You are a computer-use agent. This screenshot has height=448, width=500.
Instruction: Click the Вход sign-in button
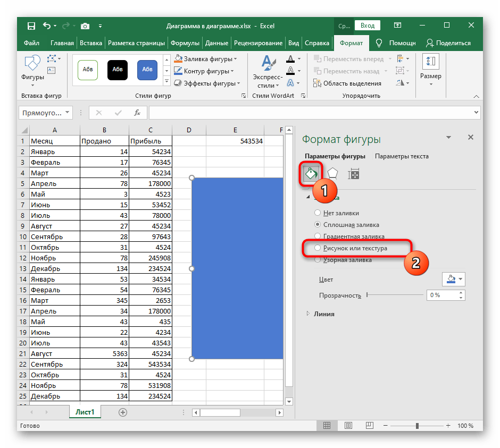(x=368, y=26)
